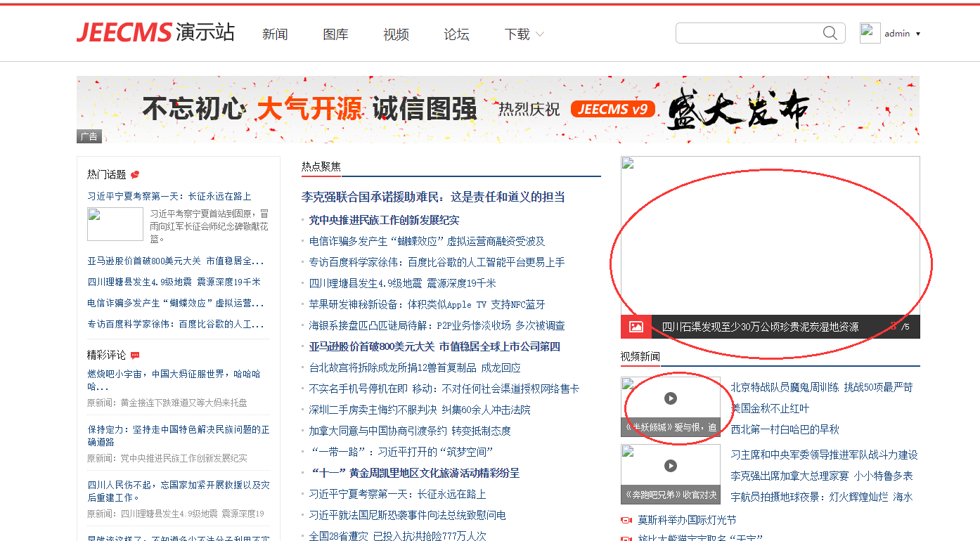The height and width of the screenshot is (541, 980).
Task: Open 不实名手机号停机在即 article
Action: (444, 389)
